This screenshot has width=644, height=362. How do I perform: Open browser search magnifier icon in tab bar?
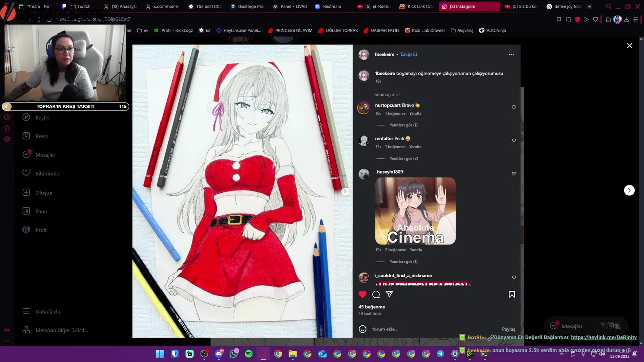click(609, 7)
